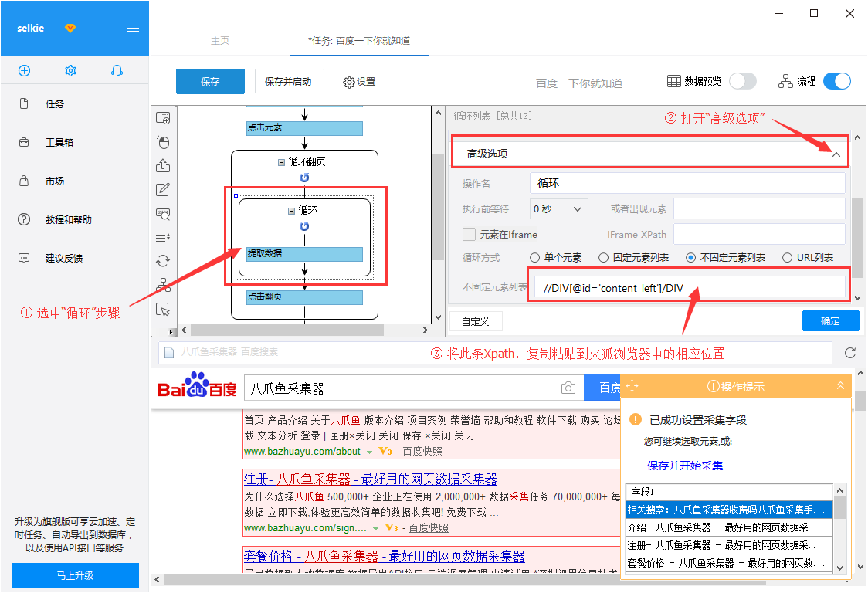Open the 套餐价格 - 八爪鱼采集器 result link
This screenshot has height=593, width=868.
click(384, 555)
